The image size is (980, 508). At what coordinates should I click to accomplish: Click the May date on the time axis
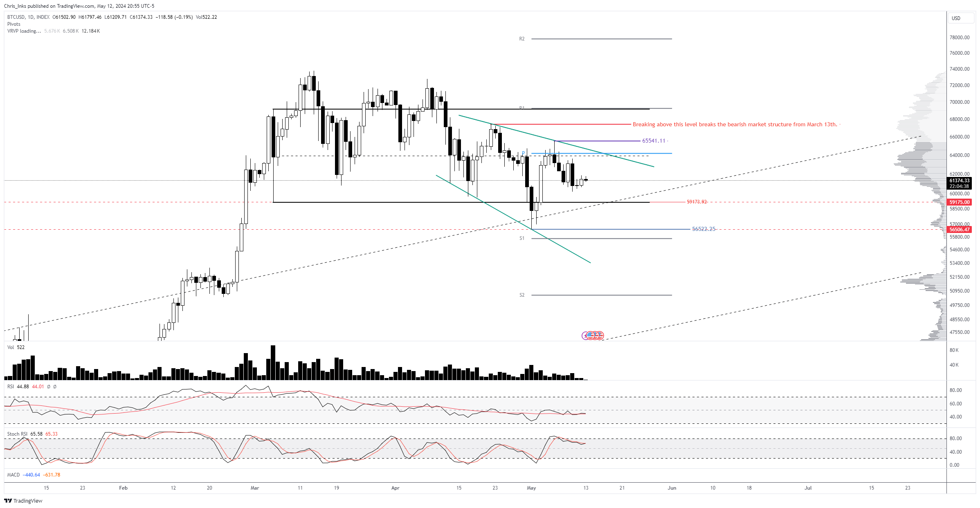531,488
